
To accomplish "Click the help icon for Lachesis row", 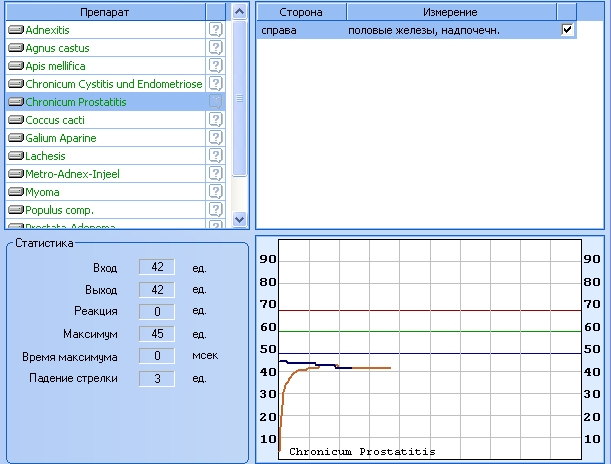I will point(215,156).
